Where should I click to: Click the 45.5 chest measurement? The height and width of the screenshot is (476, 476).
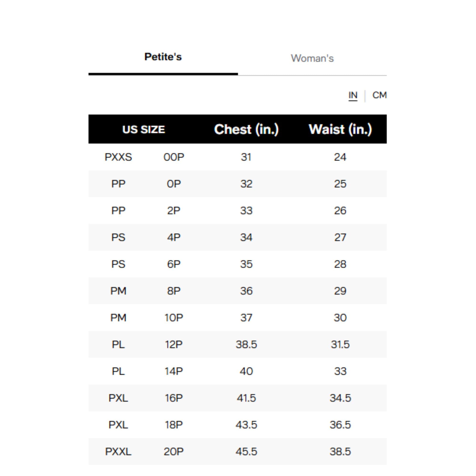click(x=246, y=452)
